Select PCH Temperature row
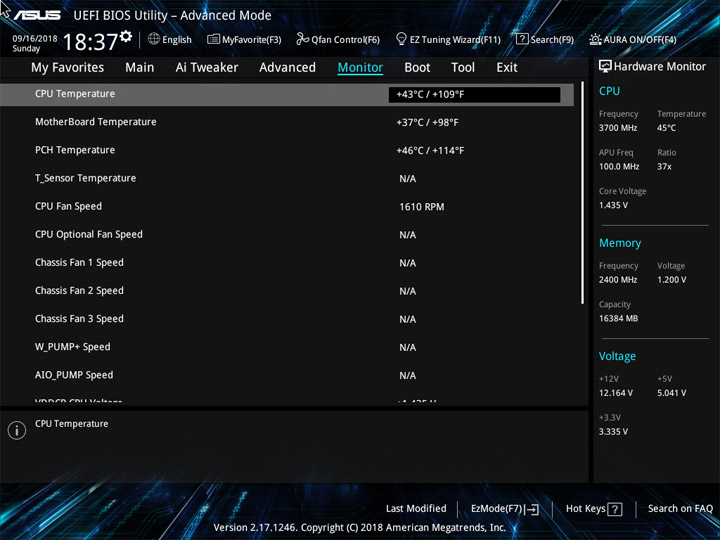 coord(287,150)
